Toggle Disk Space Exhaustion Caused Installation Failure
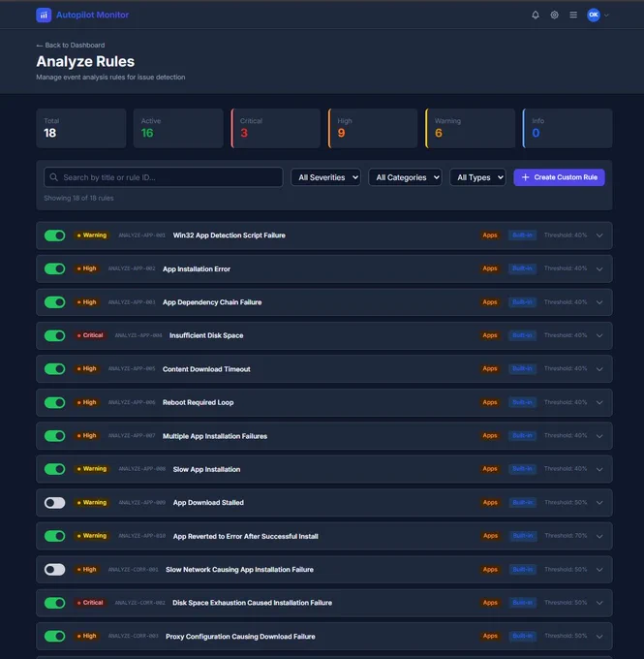 pyautogui.click(x=54, y=603)
